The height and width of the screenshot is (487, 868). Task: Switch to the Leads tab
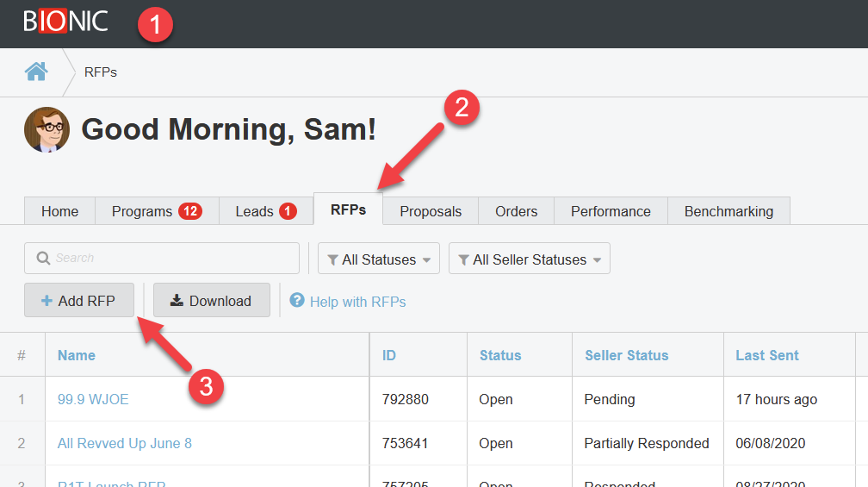tap(265, 211)
